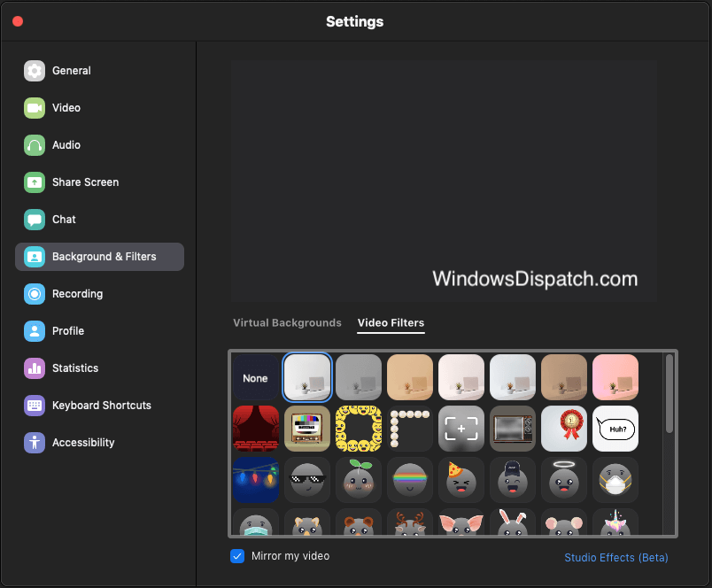Select the Video camera icon in sidebar
Screen dimensions: 712x588
[x=35, y=108]
